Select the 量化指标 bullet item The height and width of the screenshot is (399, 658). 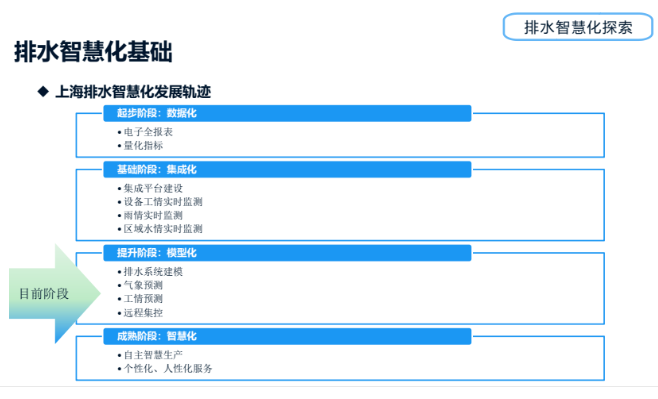point(140,146)
